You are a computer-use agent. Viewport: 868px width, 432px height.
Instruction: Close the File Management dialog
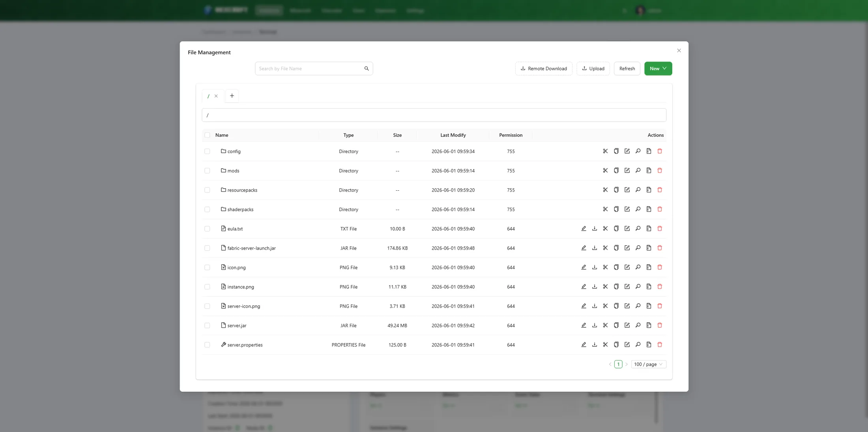point(679,51)
